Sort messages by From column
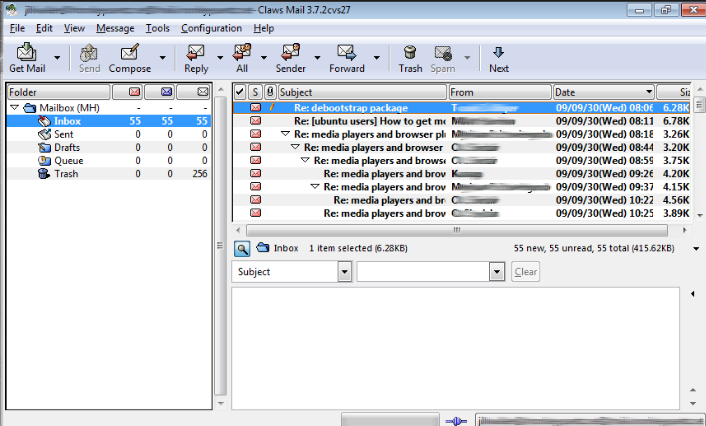Image resolution: width=706 pixels, height=426 pixels. (500, 92)
